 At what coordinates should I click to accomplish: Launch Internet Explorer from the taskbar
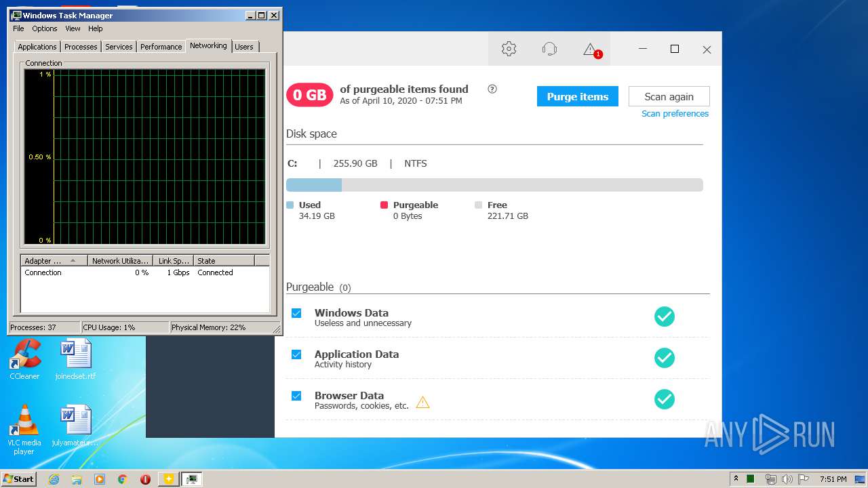[x=54, y=479]
